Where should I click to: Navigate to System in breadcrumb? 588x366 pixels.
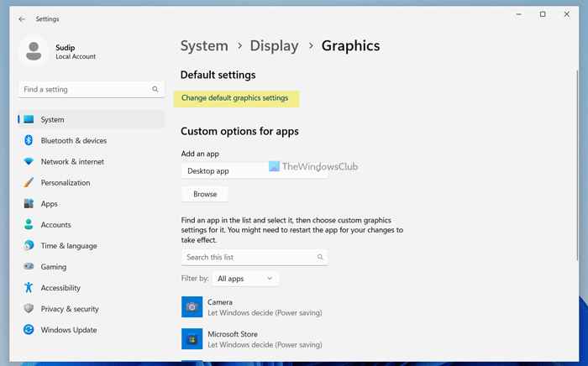pyautogui.click(x=204, y=45)
